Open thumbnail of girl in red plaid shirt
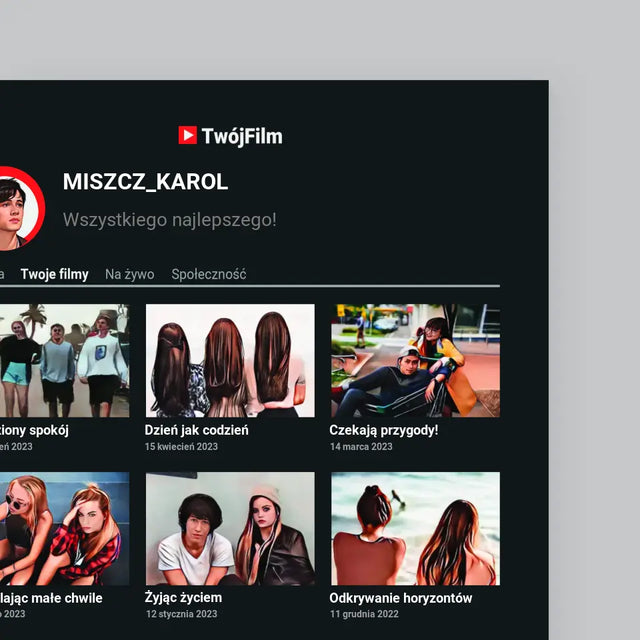The height and width of the screenshot is (640, 640). [x=64, y=528]
